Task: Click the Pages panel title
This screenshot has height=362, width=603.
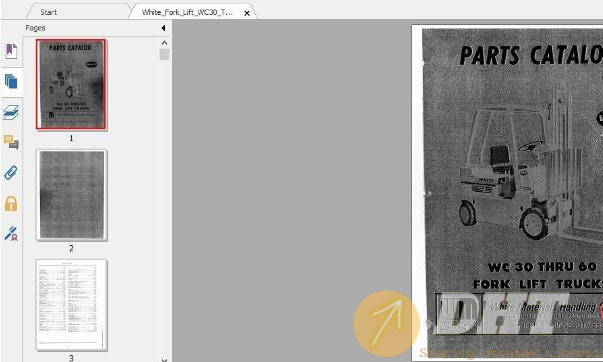Action: point(35,28)
